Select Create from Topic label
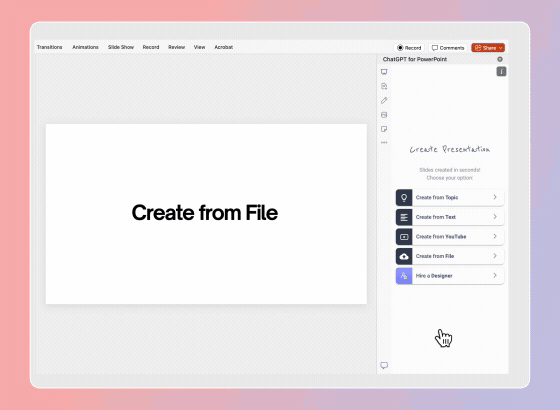Image resolution: width=560 pixels, height=410 pixels. coord(437,198)
